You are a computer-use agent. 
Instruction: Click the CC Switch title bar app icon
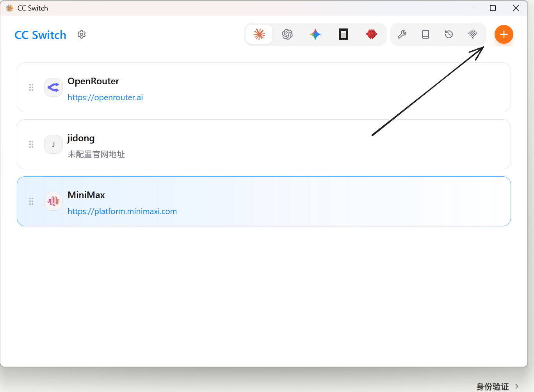click(10, 8)
